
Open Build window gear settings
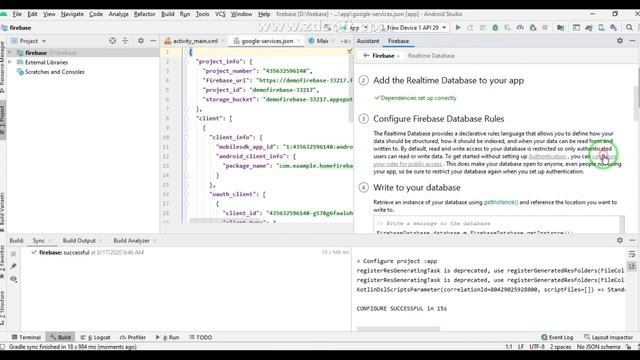tap(620, 240)
